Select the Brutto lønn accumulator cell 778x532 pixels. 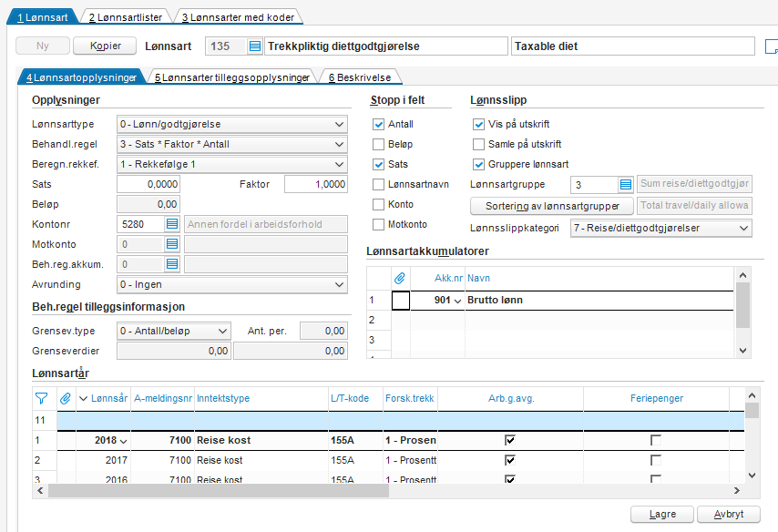click(x=599, y=301)
